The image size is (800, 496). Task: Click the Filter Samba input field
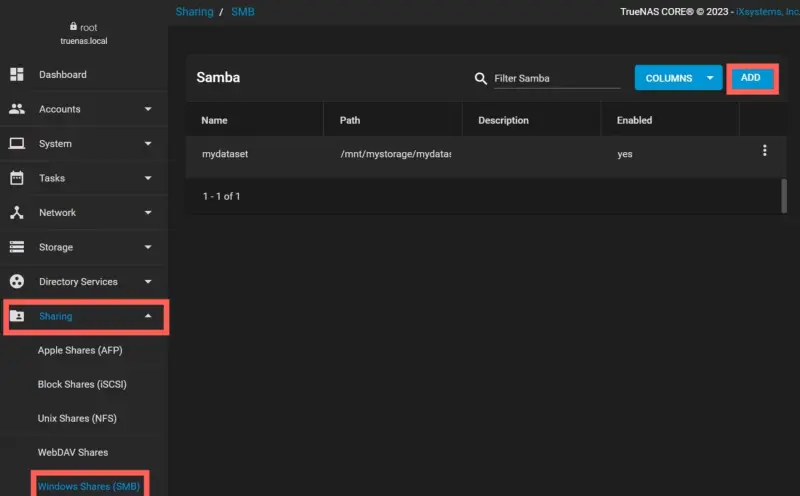point(557,79)
